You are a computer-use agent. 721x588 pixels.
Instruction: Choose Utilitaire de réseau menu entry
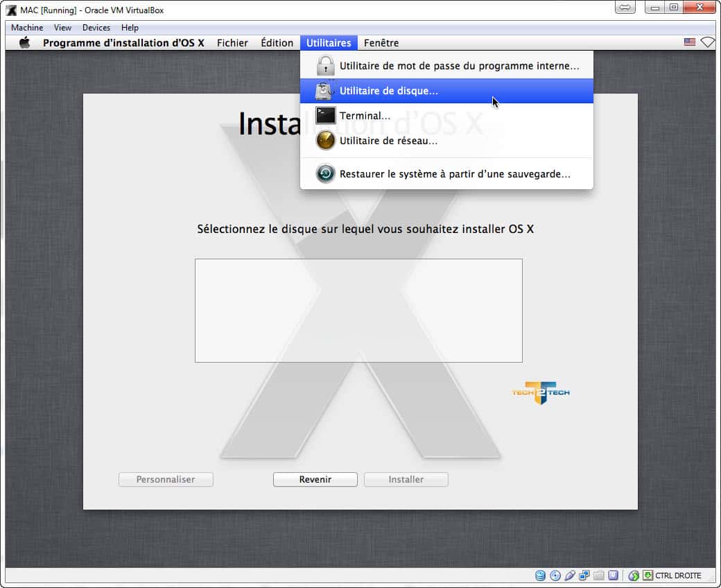pyautogui.click(x=446, y=140)
